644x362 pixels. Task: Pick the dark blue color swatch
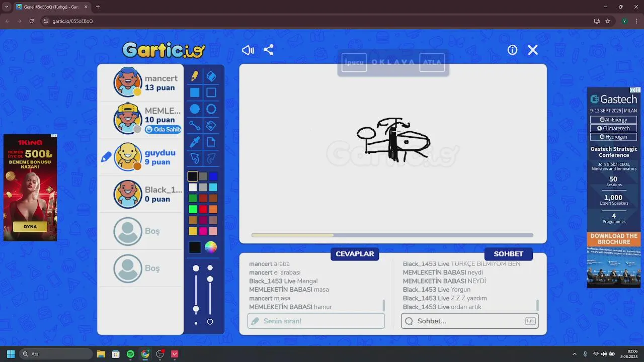coord(213,176)
